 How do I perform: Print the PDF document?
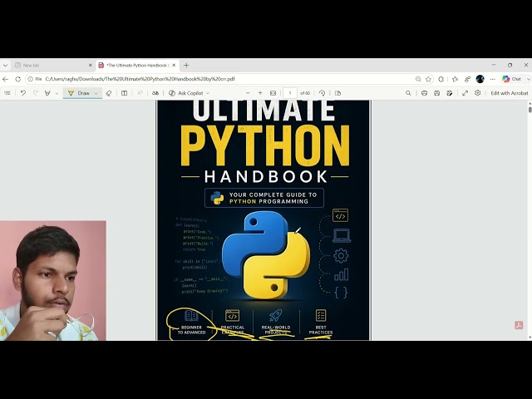point(424,93)
